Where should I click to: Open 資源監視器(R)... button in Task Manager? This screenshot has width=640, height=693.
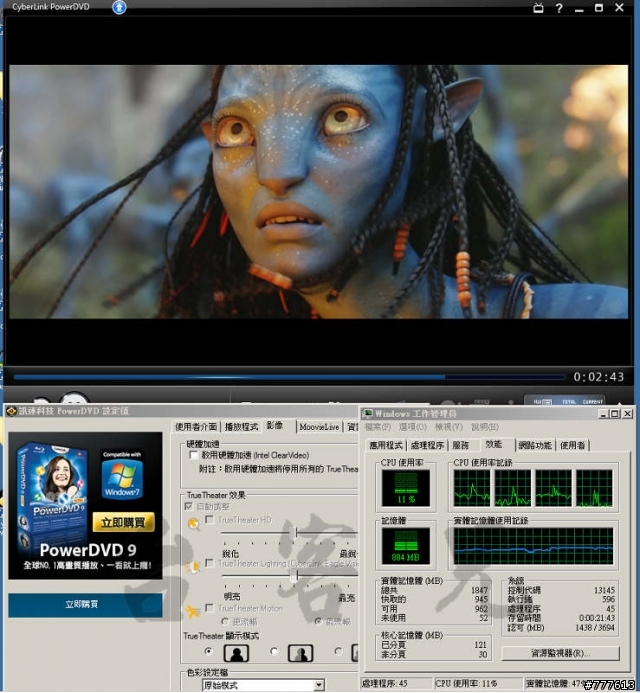[560, 653]
